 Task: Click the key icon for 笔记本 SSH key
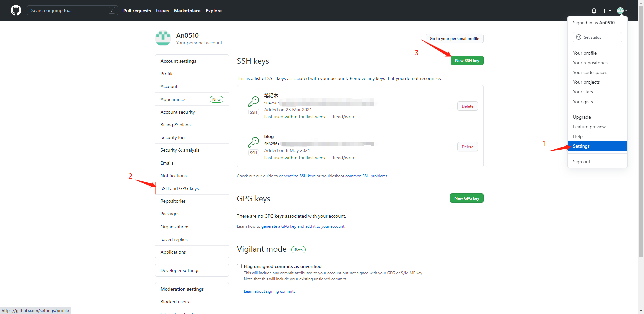pyautogui.click(x=253, y=102)
